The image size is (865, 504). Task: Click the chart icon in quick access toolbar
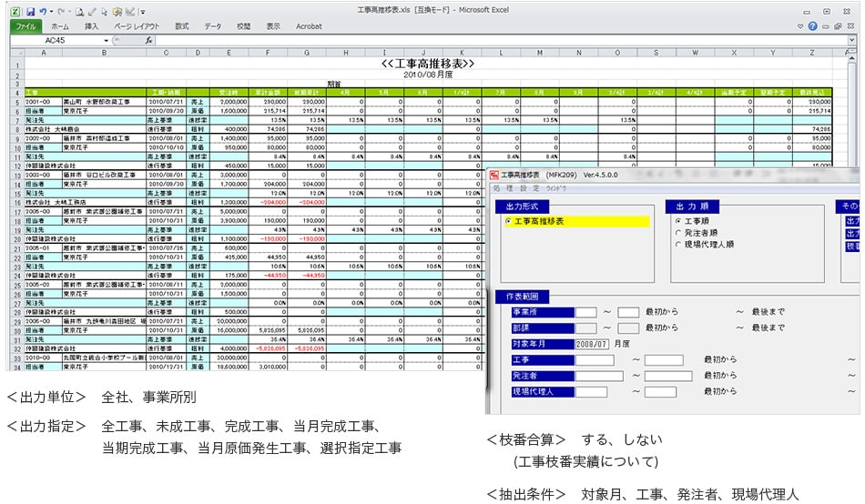click(x=130, y=11)
